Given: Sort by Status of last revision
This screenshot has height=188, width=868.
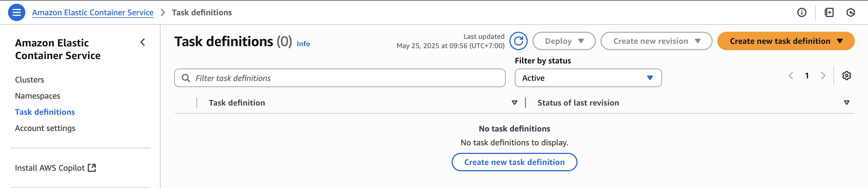Looking at the screenshot, I should [x=846, y=103].
